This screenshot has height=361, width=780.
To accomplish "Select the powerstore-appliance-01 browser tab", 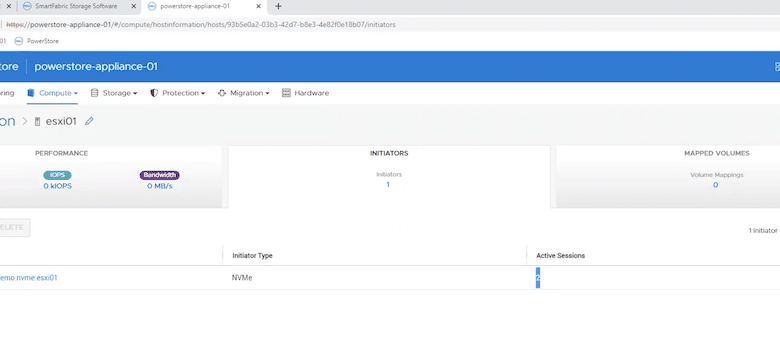I will click(204, 6).
